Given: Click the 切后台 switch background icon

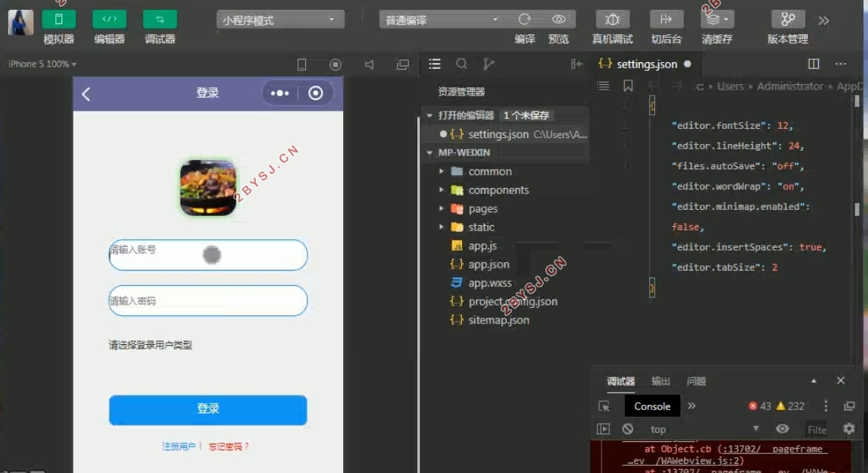Looking at the screenshot, I should tap(666, 20).
